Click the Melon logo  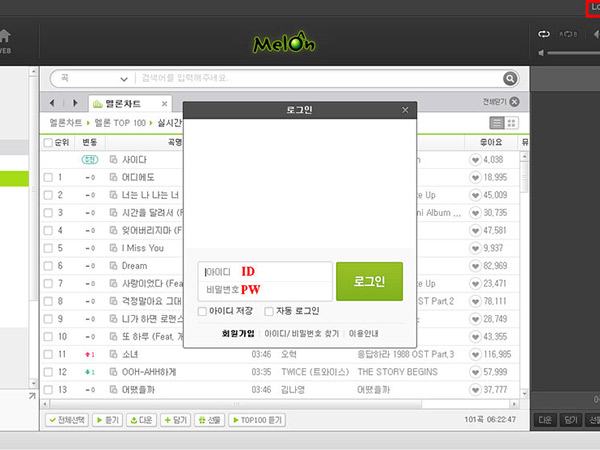click(x=284, y=42)
